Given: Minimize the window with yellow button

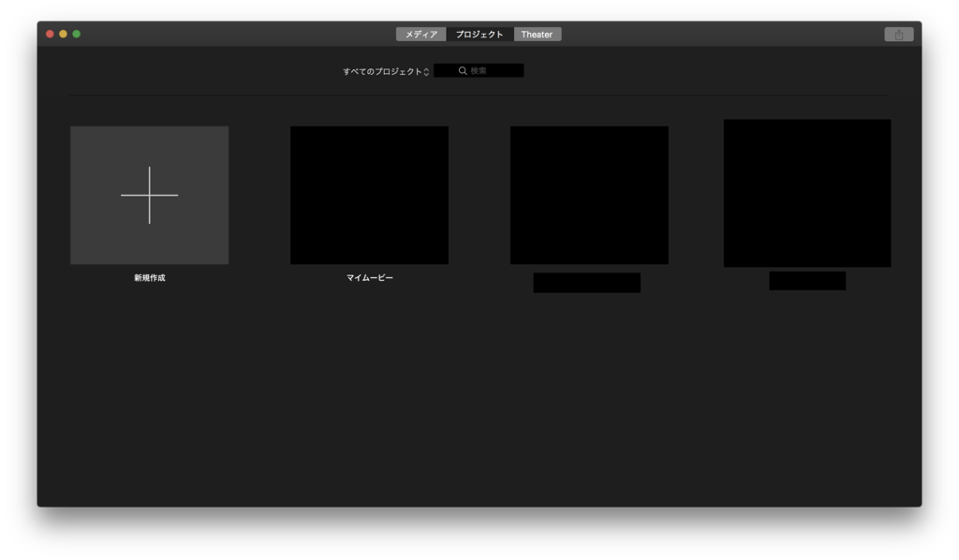Looking at the screenshot, I should pos(63,35).
